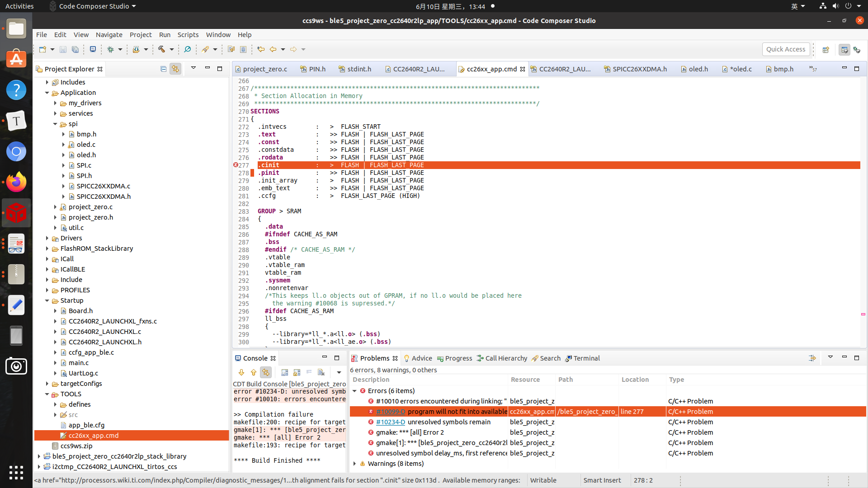Toggle Link with Editor in Project Explorer

(175, 69)
